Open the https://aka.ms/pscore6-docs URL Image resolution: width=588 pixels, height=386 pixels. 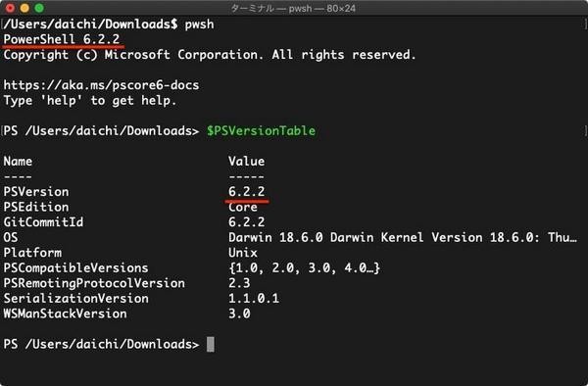pos(101,85)
